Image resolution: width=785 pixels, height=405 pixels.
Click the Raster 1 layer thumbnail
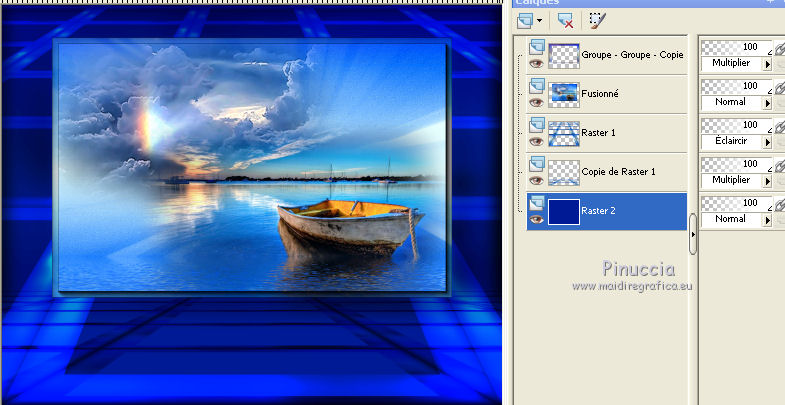click(x=564, y=134)
